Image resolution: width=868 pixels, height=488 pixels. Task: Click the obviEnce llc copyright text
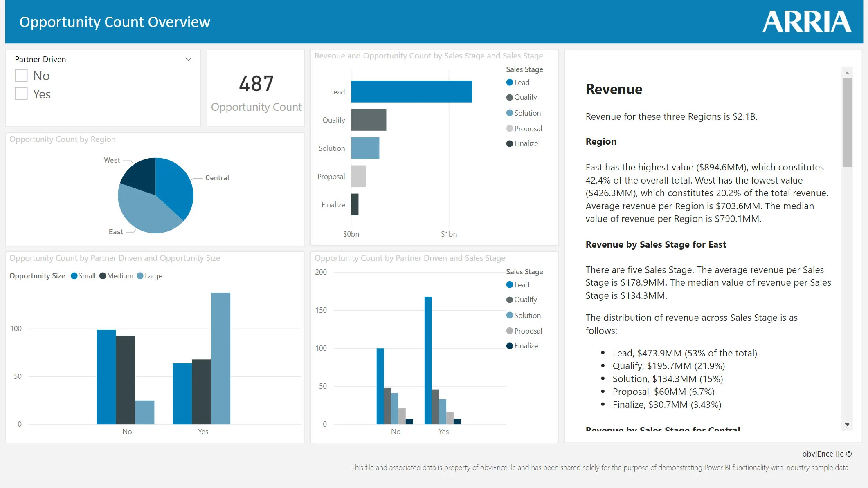pyautogui.click(x=827, y=454)
